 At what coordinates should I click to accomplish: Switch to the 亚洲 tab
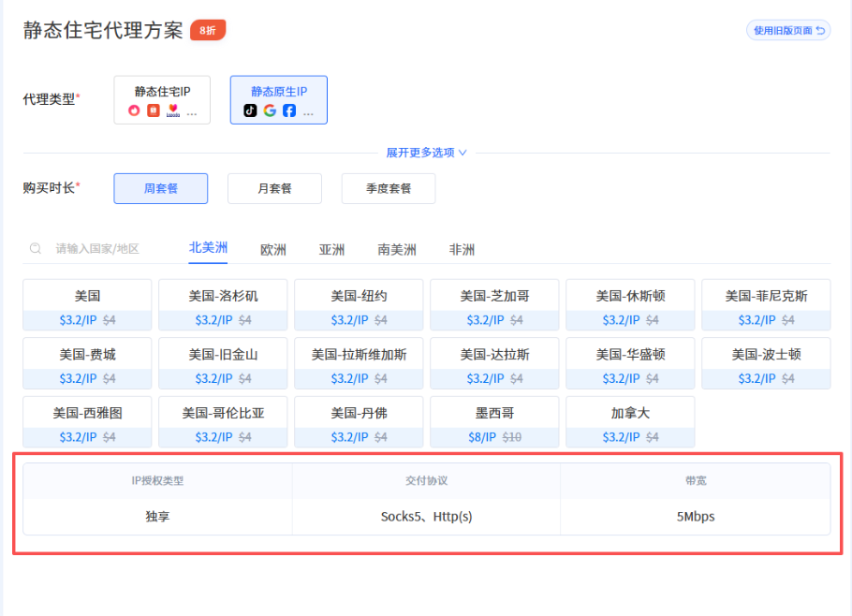coord(332,250)
